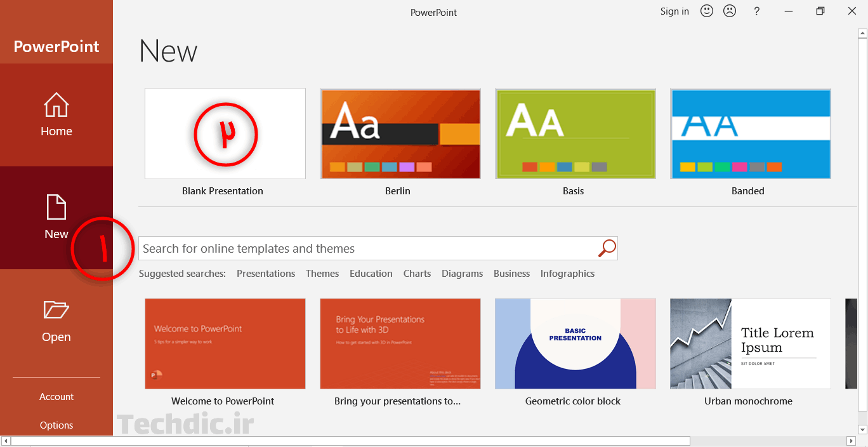Click suggested search Infographics

click(x=568, y=274)
